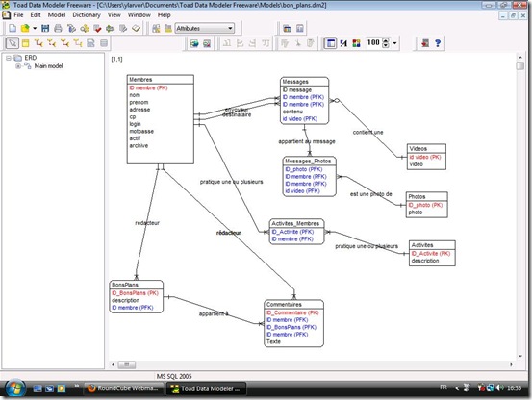532x400 pixels.
Task: Expand the Main model tree node
Action: tap(18, 66)
